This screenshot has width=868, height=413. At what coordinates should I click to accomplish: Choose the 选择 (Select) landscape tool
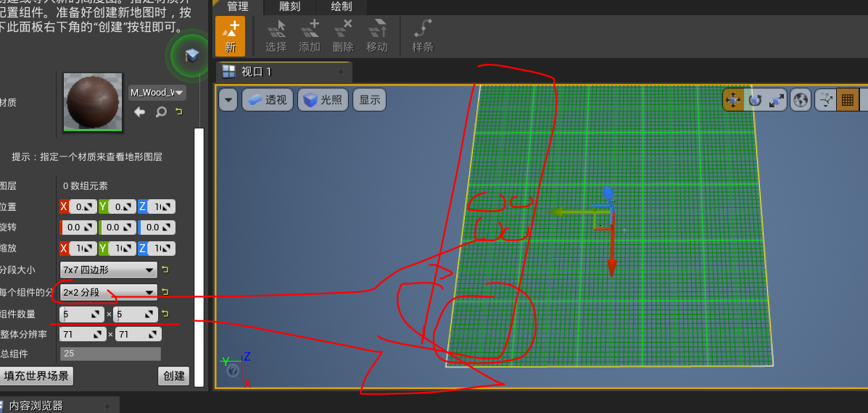point(276,36)
